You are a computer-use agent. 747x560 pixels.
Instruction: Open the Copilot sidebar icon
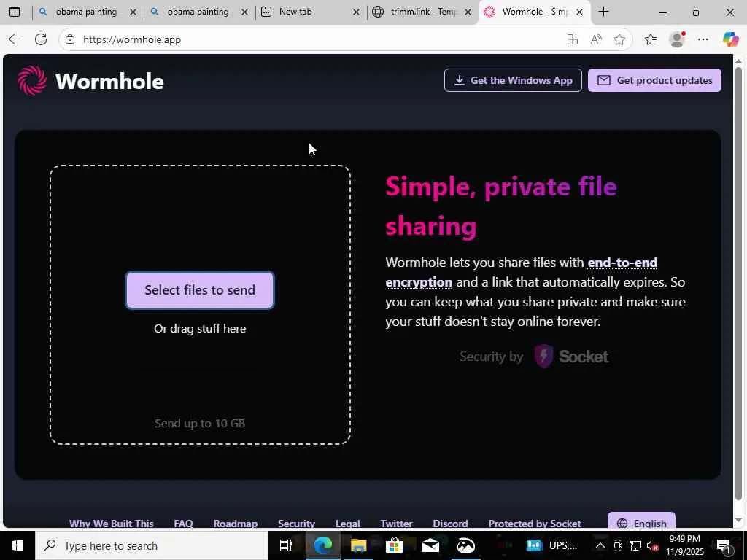tap(731, 39)
